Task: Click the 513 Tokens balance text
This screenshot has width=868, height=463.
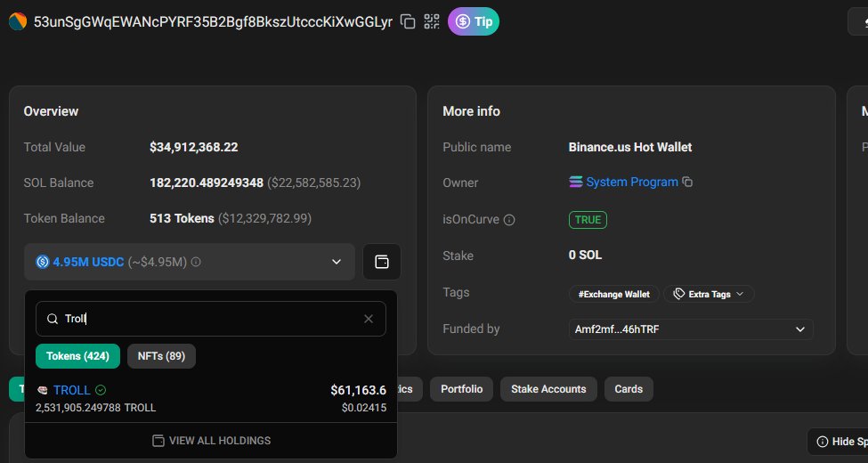Action: click(182, 218)
